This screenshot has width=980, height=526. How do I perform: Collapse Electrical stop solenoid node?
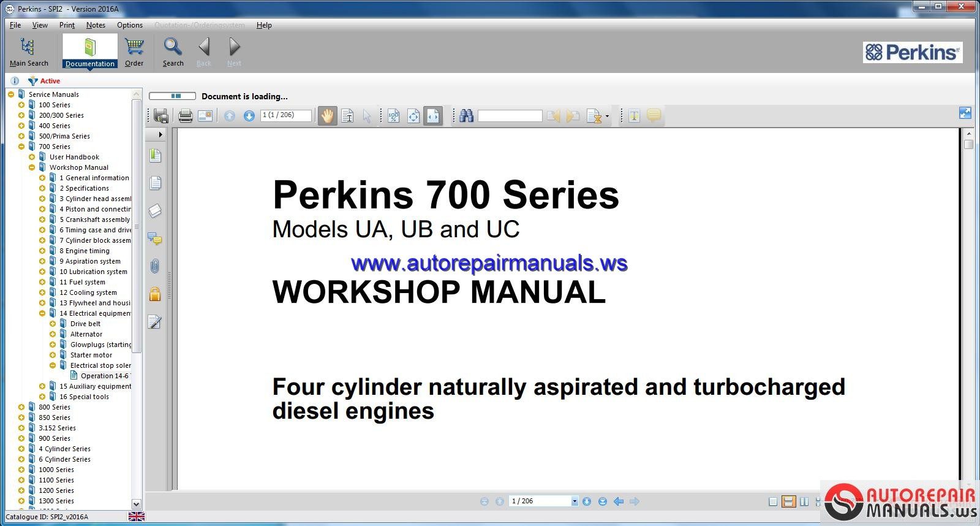(x=53, y=365)
